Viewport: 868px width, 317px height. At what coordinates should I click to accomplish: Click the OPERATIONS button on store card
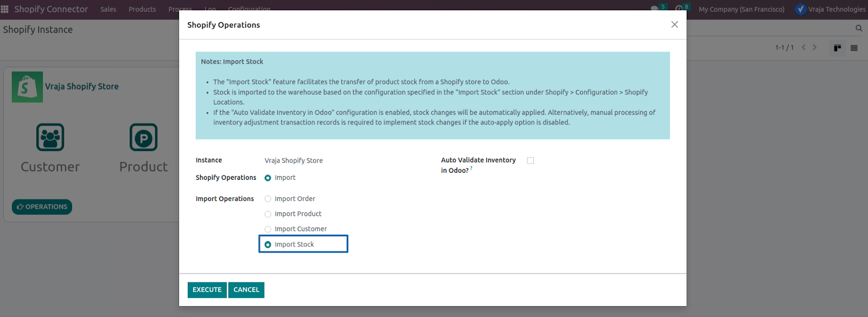click(42, 206)
